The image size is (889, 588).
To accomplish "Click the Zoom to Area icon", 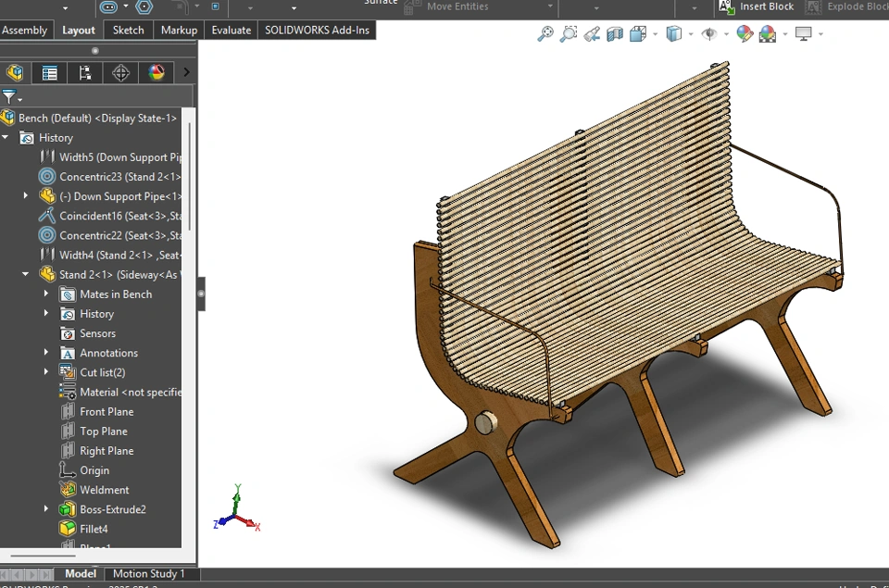I will click(569, 34).
